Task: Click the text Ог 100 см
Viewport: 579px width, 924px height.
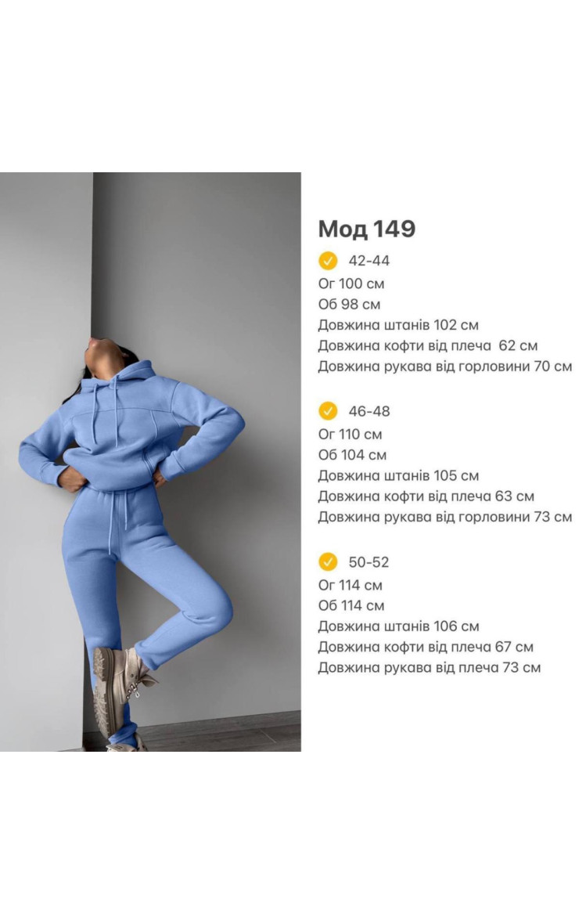Action: tap(351, 283)
